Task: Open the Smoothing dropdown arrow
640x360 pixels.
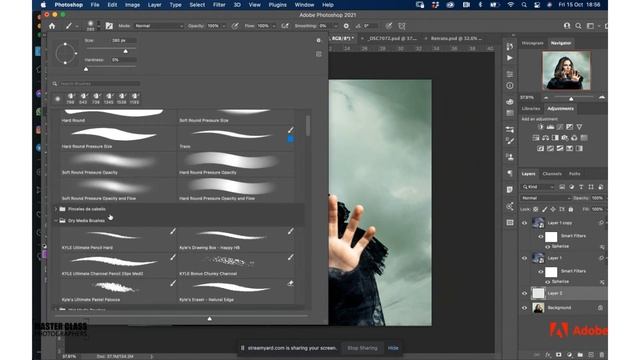Action: click(x=336, y=26)
